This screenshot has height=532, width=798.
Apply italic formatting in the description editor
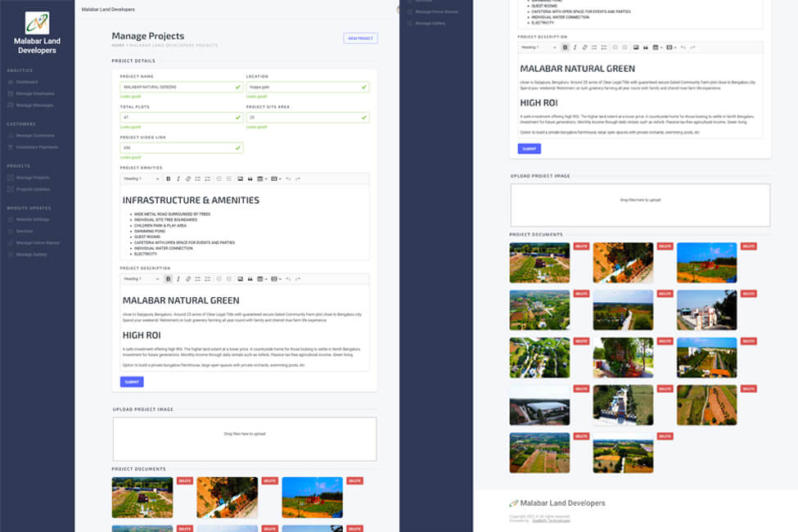click(178, 278)
